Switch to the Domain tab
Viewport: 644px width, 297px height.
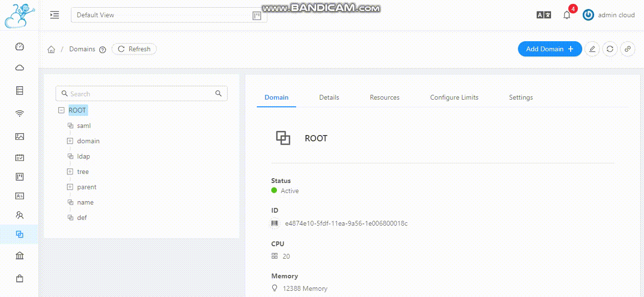(x=276, y=97)
